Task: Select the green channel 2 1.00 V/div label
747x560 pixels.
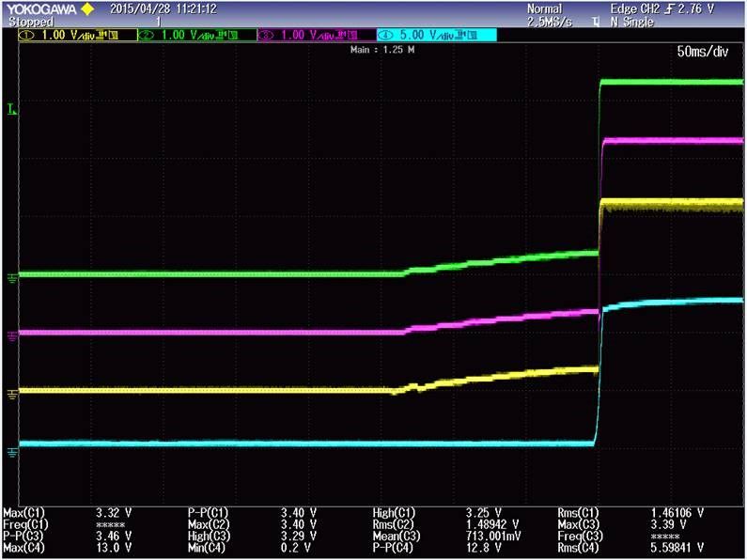Action: point(197,36)
